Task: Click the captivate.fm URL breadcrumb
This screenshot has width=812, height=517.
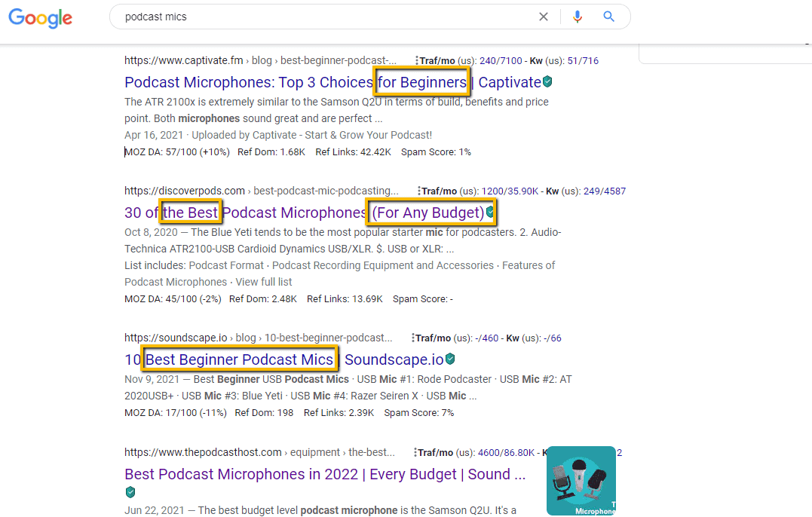Action: (260, 60)
